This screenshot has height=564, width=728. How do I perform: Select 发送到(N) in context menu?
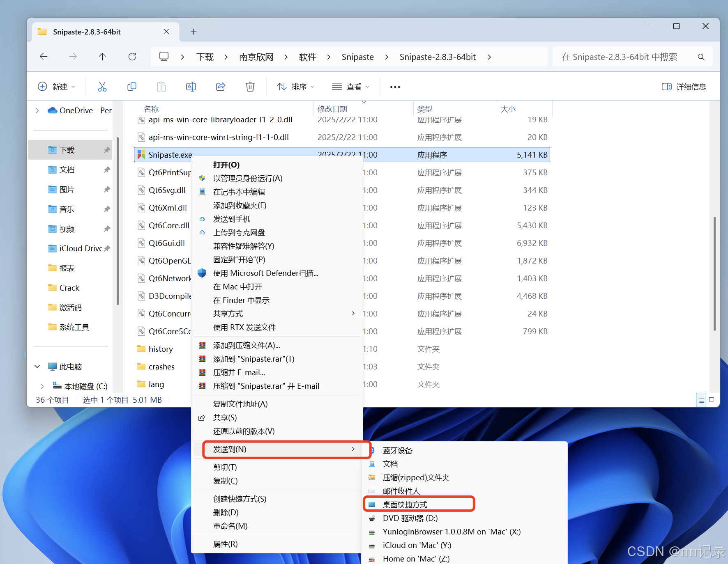coord(277,449)
